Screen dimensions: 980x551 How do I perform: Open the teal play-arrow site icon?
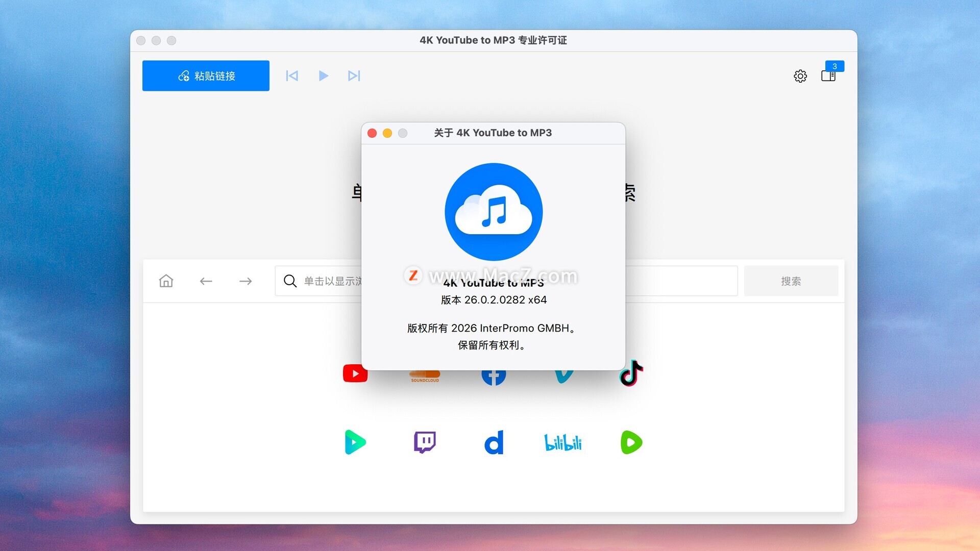(x=355, y=442)
